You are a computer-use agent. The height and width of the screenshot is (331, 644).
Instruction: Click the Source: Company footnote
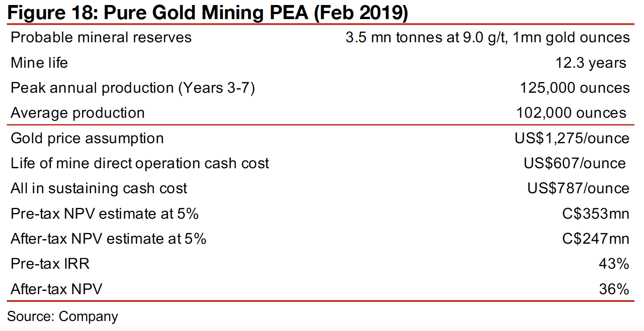tap(63, 316)
